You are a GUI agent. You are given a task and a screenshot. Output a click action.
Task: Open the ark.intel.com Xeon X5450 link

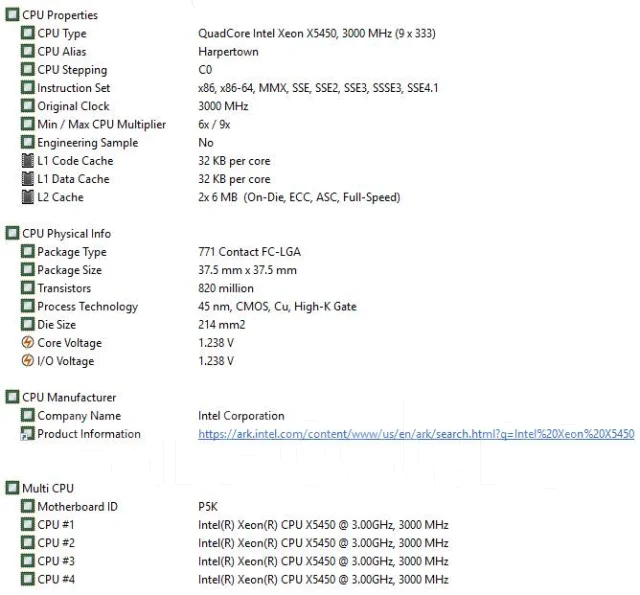(x=416, y=434)
